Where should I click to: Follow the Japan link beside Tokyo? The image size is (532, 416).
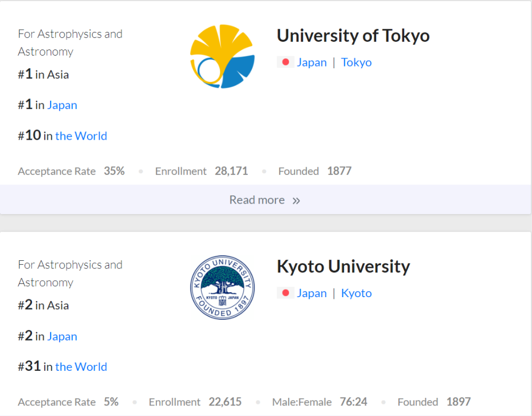tap(312, 62)
